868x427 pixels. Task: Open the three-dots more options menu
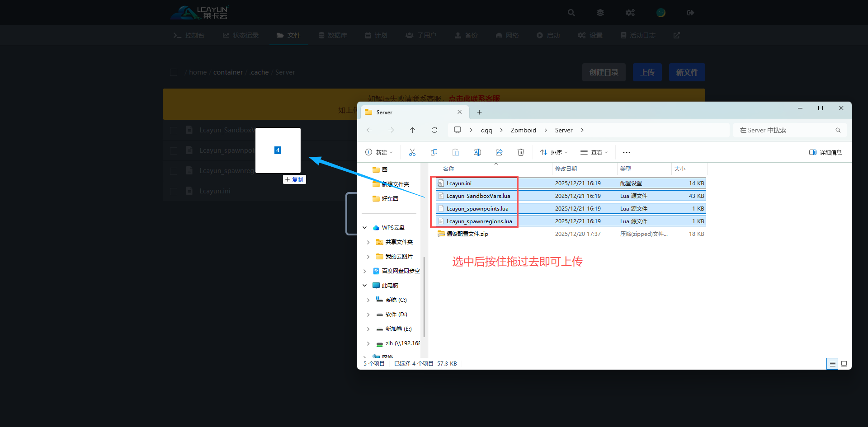[626, 153]
